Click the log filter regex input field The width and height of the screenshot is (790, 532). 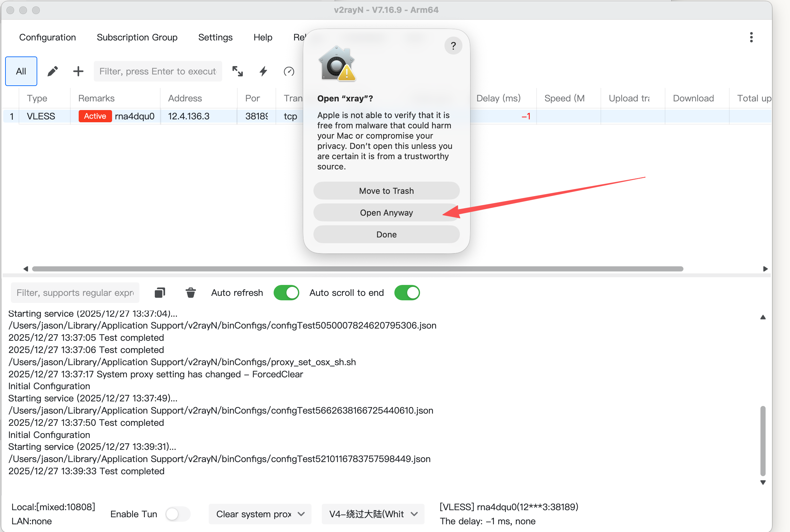[75, 292]
